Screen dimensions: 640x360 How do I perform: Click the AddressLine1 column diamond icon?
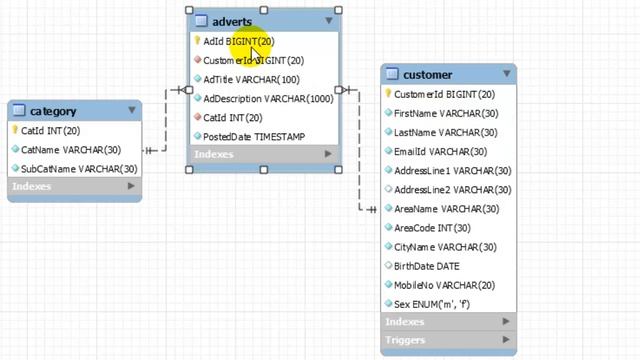(x=389, y=170)
